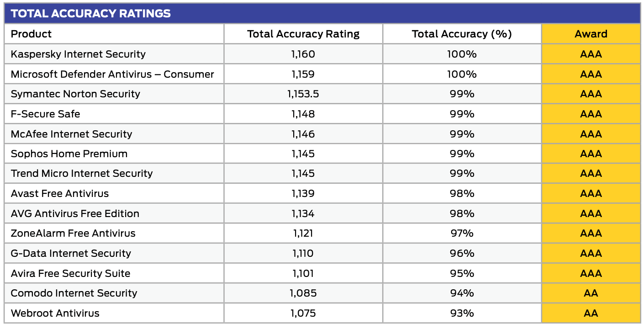Select the Sophos Home Premium cell

(69, 154)
